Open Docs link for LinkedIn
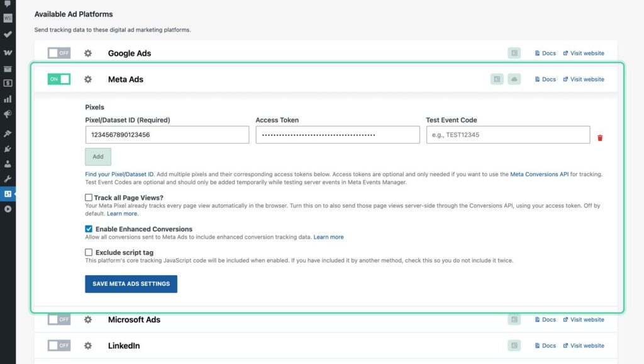Screen dimensions: 644x364 545,346
